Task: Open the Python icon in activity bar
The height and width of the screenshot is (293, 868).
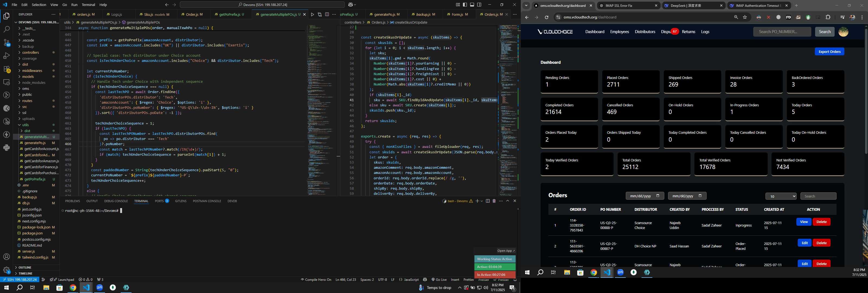Action: [7, 148]
